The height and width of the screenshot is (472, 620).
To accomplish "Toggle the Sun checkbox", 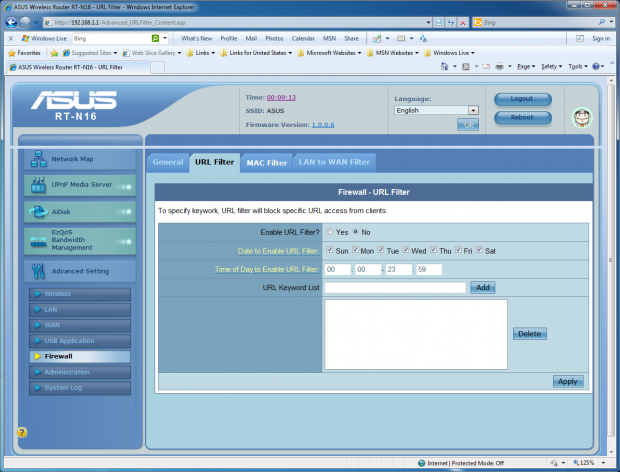I will click(329, 250).
